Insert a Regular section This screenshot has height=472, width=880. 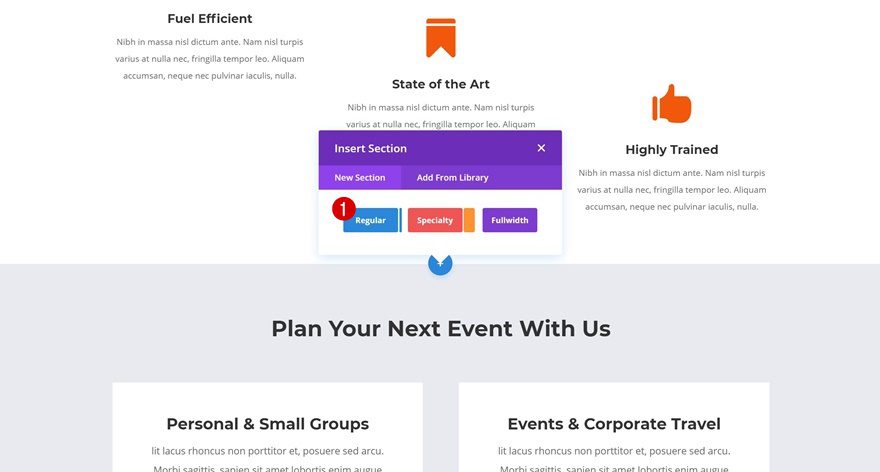[371, 220]
